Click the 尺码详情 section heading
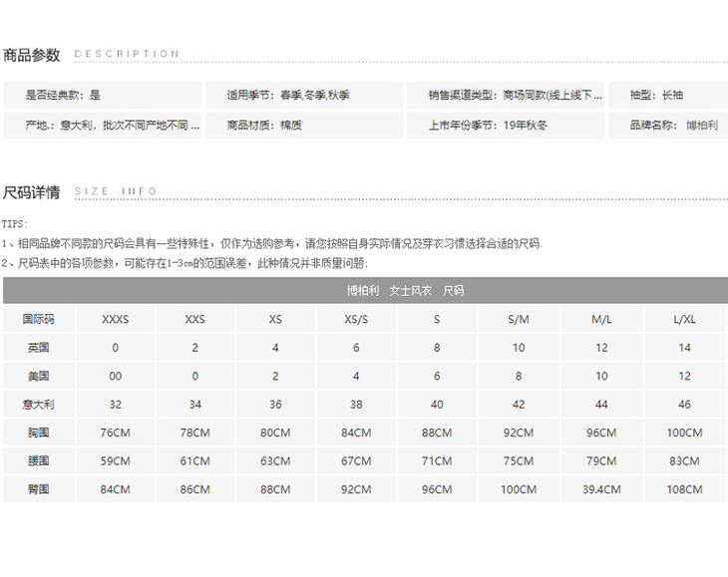The width and height of the screenshot is (728, 577). [x=32, y=192]
